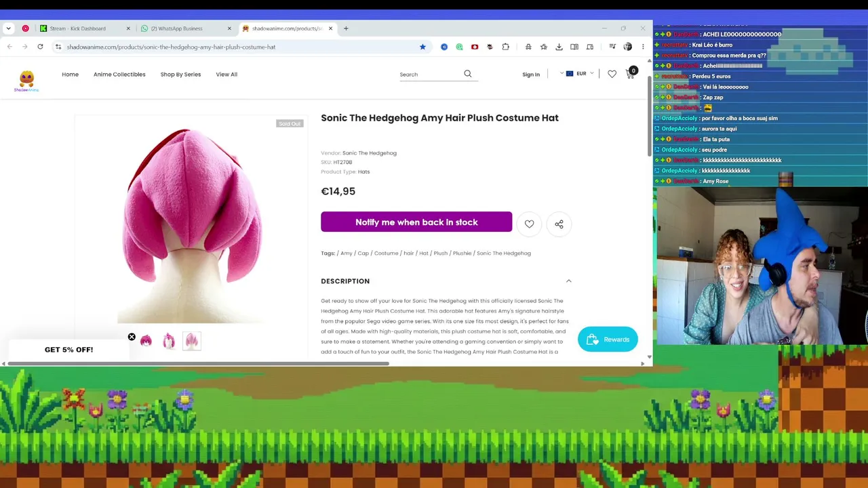Switch to Stream - Kick Dashboard tab
Screen dimensions: 868x488
coord(84,28)
